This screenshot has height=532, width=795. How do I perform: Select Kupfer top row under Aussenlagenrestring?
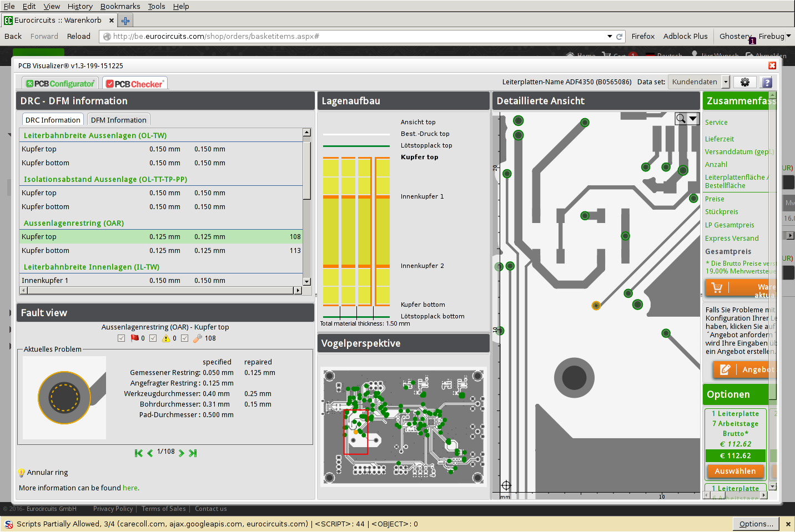pyautogui.click(x=161, y=236)
